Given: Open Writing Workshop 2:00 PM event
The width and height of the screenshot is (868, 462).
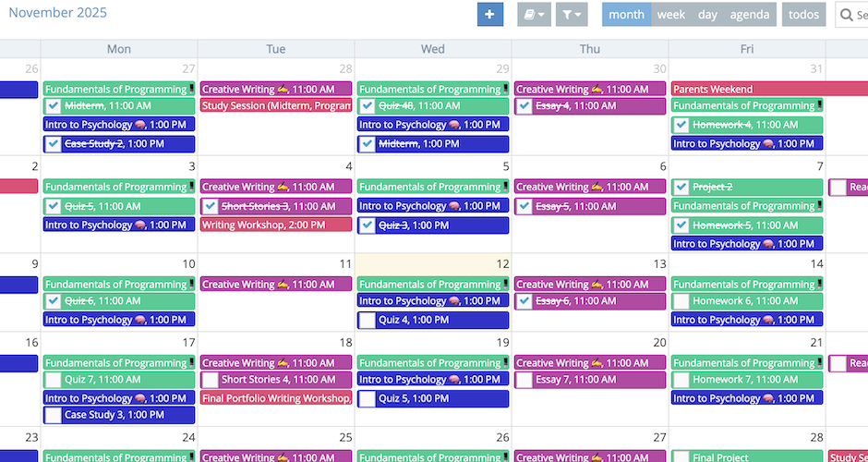Looking at the screenshot, I should click(x=275, y=225).
